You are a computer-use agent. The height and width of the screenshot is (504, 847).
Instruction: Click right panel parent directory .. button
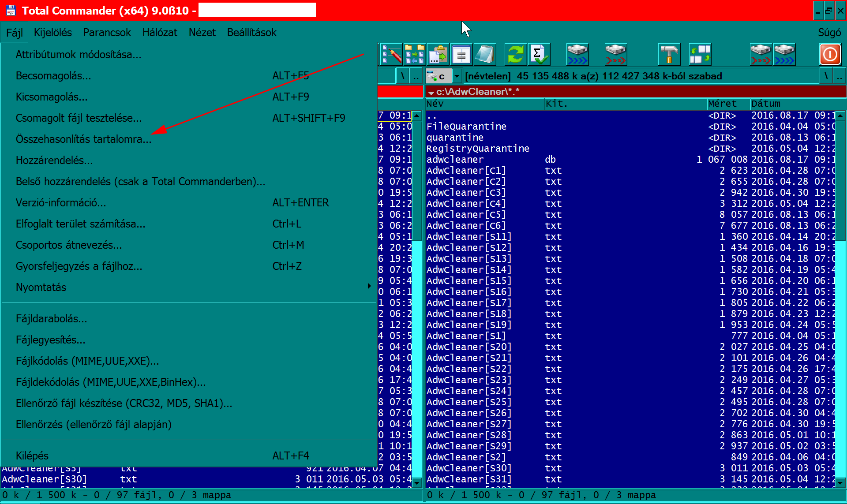pos(840,76)
